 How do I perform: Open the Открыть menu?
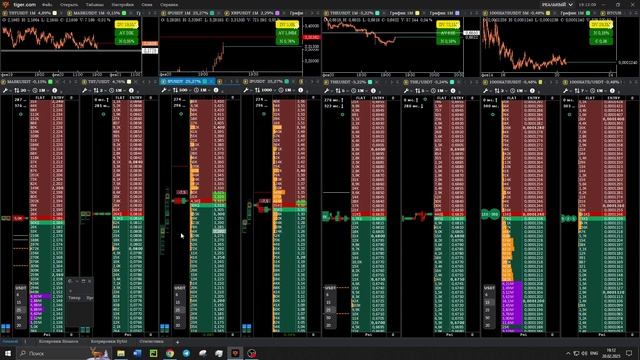pyautogui.click(x=69, y=4)
